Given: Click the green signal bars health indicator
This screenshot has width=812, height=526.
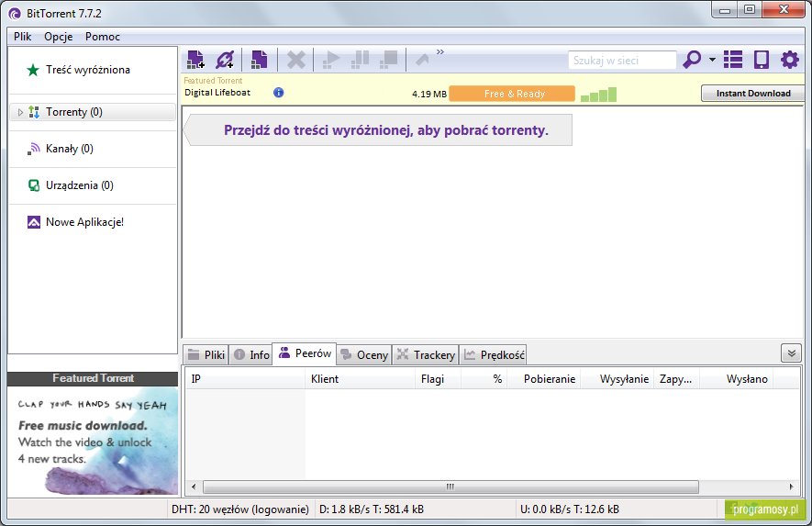Looking at the screenshot, I should point(598,95).
